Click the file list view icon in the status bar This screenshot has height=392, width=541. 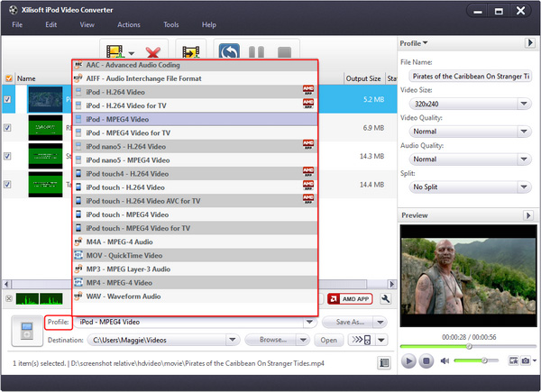pos(384,362)
